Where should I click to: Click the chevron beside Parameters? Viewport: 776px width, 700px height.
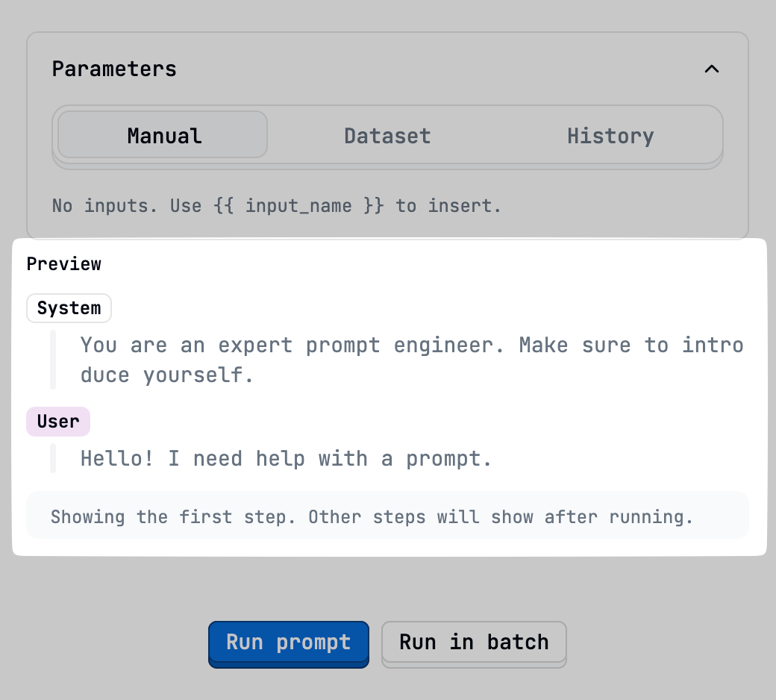tap(711, 69)
